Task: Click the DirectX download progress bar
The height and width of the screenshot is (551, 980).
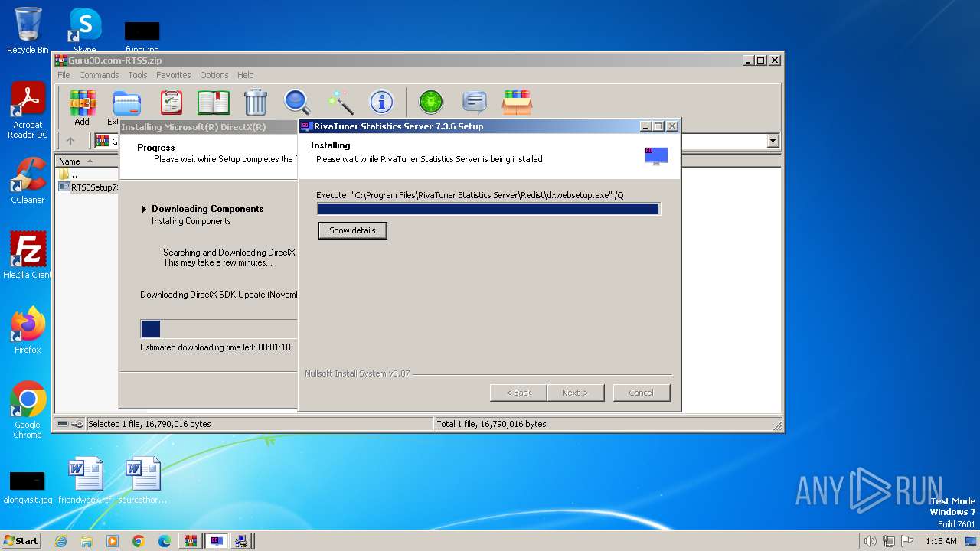Action: click(219, 329)
